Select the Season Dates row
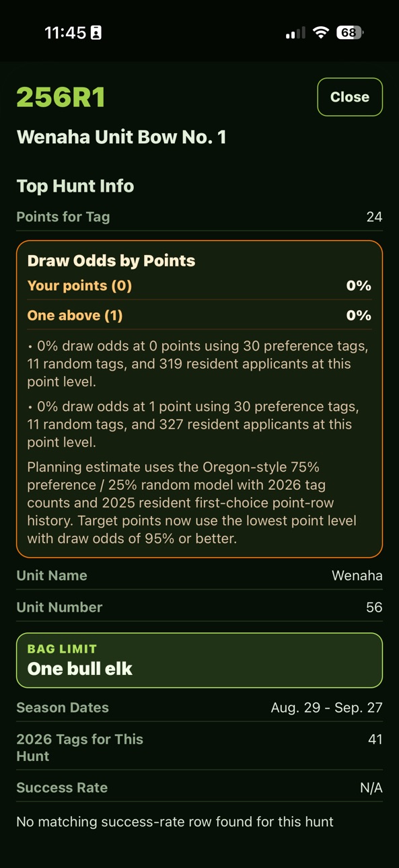399x868 pixels. tap(199, 708)
